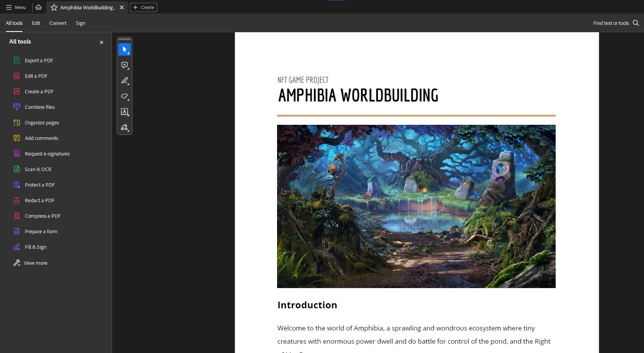This screenshot has height=353, width=644.
Task: Select the arrow selection tool
Action: pos(125,49)
